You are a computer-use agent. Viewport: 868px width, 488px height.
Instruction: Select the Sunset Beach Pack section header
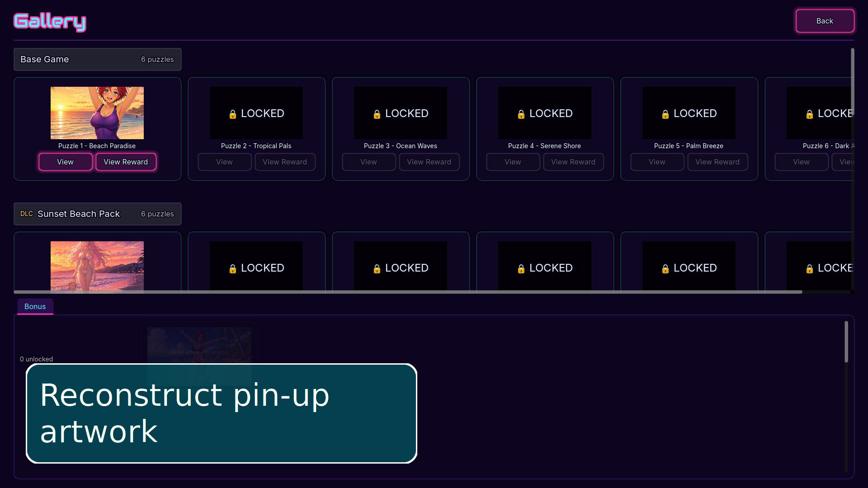click(x=98, y=214)
